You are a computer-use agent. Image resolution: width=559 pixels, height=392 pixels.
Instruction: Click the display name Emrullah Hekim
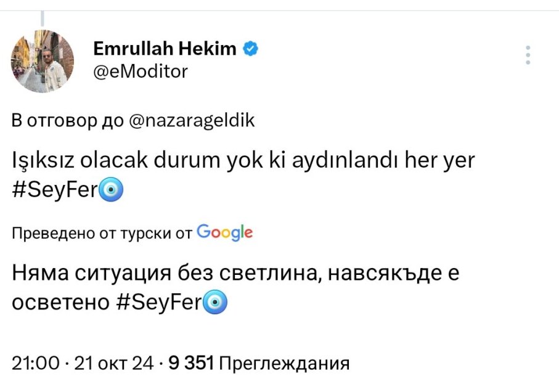(165, 49)
